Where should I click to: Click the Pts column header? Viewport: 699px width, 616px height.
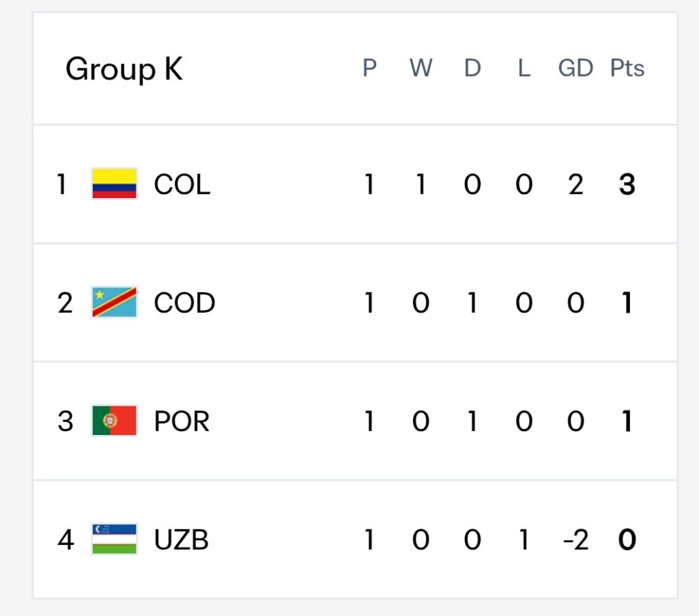(x=627, y=68)
